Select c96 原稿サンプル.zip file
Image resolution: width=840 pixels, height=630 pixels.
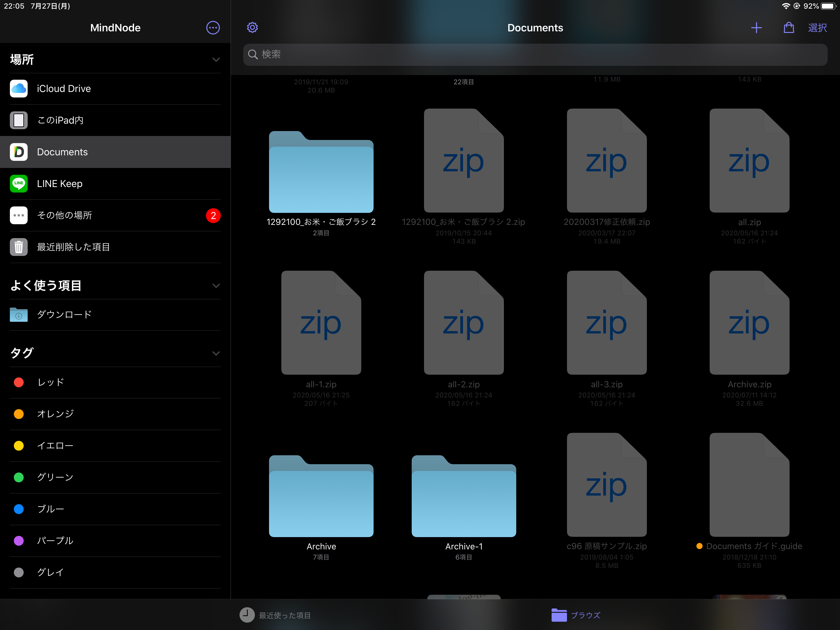pos(606,501)
